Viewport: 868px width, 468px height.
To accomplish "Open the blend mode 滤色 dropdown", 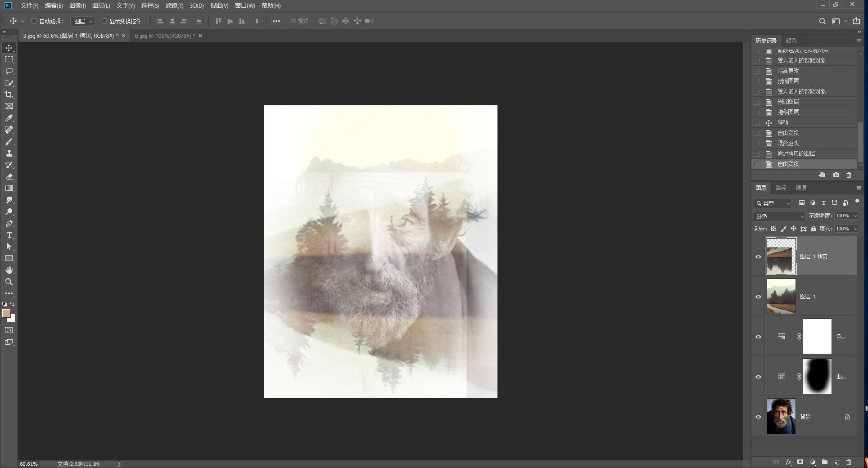I will (779, 216).
